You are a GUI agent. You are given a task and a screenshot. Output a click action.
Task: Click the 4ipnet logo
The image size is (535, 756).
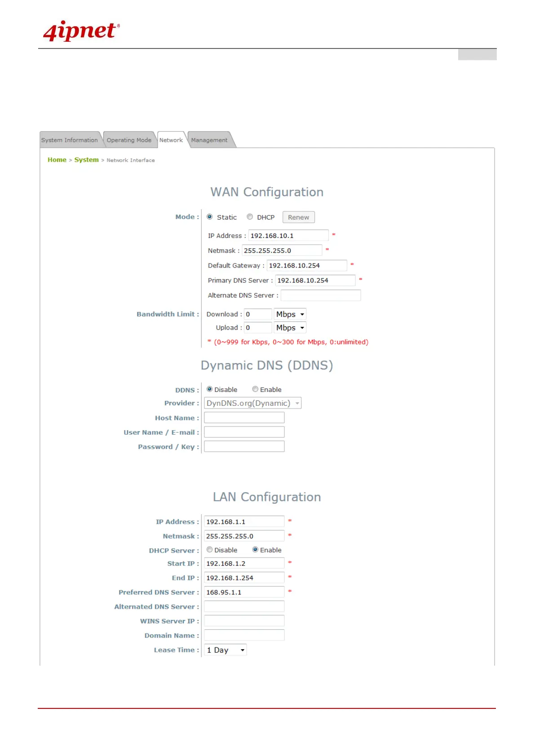click(81, 31)
